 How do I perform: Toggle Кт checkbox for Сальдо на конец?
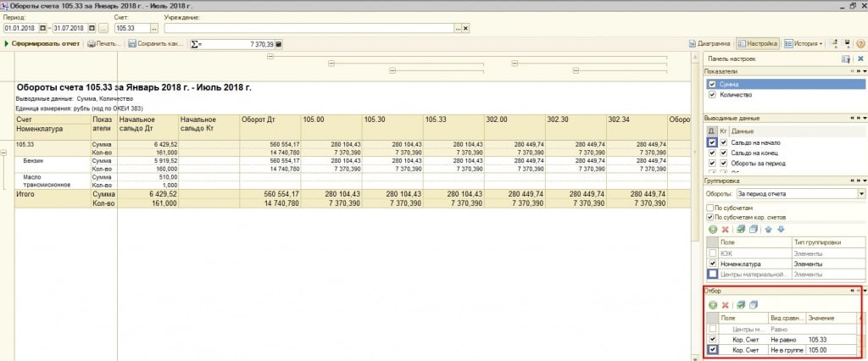724,153
